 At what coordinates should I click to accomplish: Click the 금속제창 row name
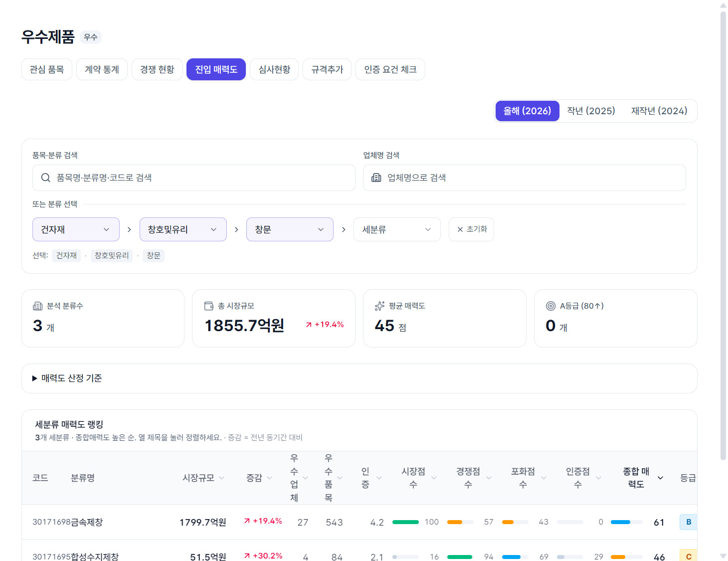tap(87, 522)
